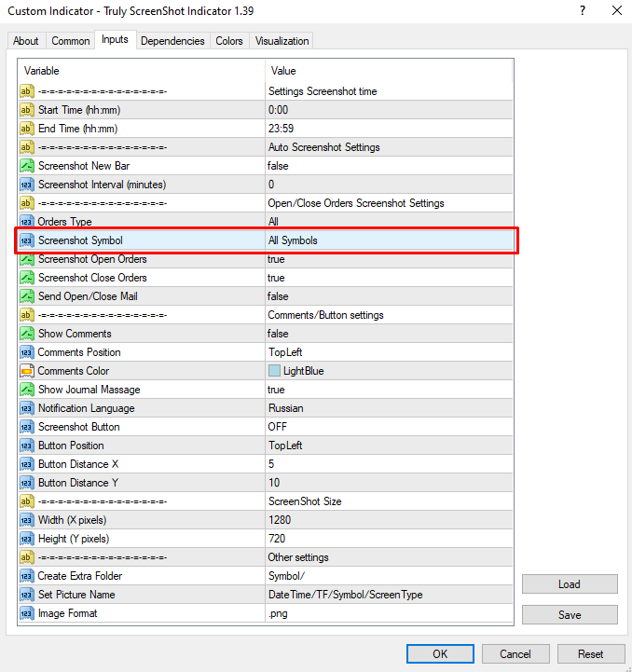
Task: Click the question mark help button
Action: (x=583, y=10)
